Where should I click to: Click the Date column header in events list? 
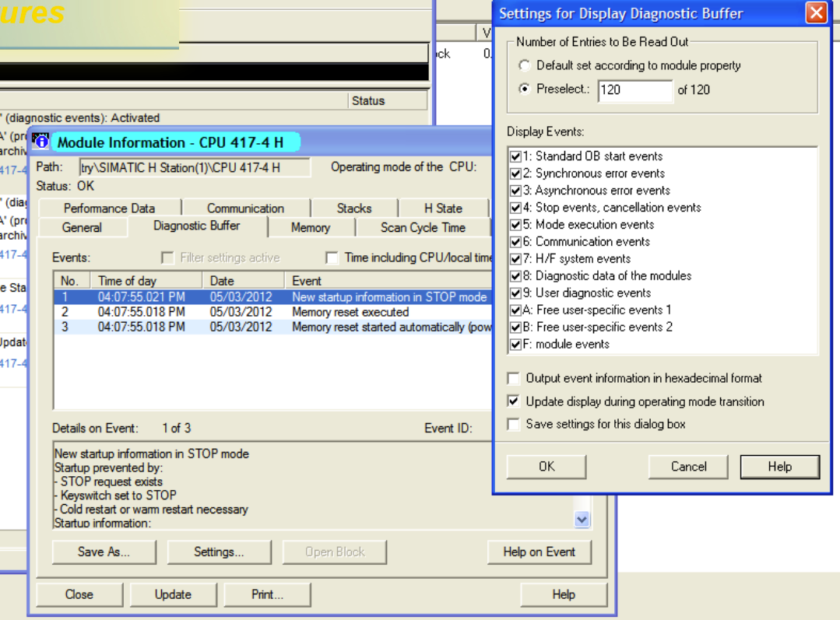click(243, 281)
